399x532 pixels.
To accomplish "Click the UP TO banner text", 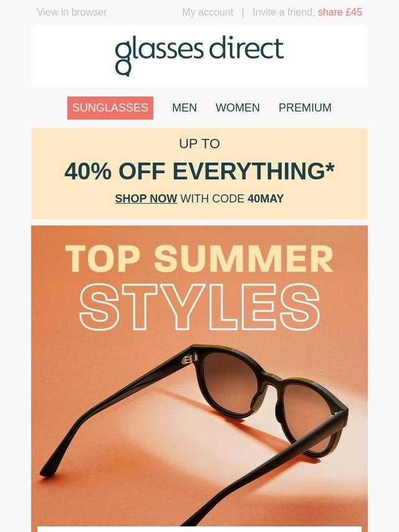I will 199,144.
